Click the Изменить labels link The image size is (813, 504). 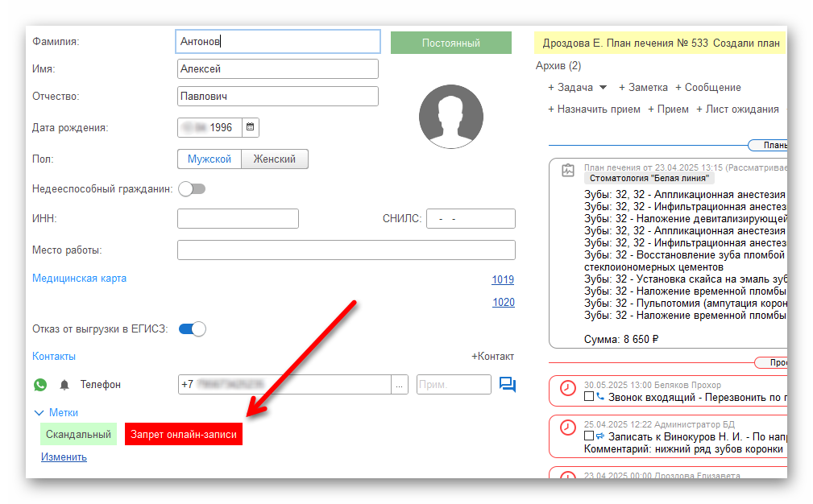point(64,456)
